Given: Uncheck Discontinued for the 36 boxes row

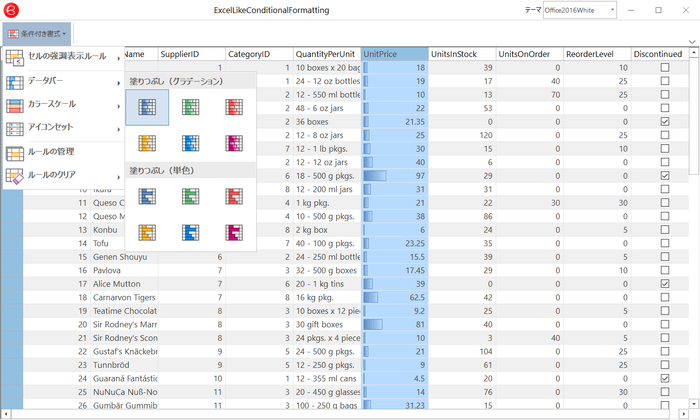Looking at the screenshot, I should pos(665,121).
